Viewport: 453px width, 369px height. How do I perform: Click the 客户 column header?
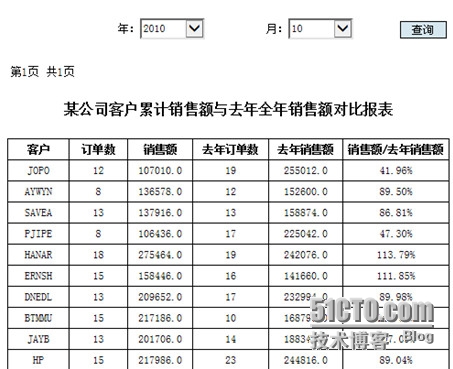coord(38,149)
